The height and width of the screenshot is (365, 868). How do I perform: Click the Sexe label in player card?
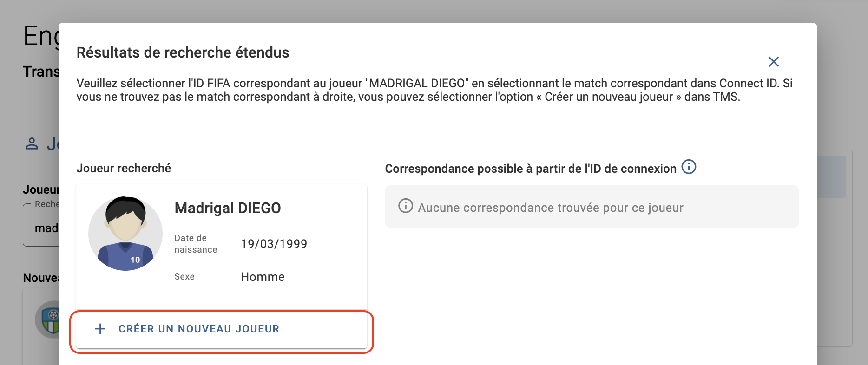(x=184, y=277)
